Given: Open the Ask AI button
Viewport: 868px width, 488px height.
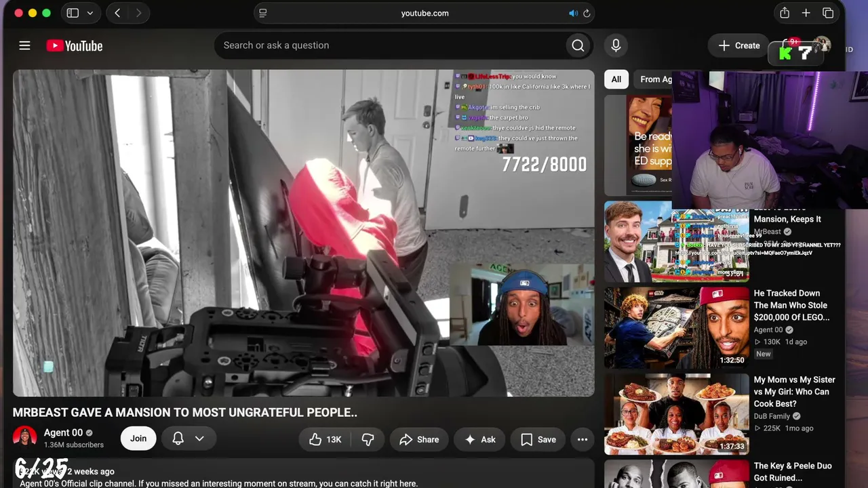Looking at the screenshot, I should 479,439.
